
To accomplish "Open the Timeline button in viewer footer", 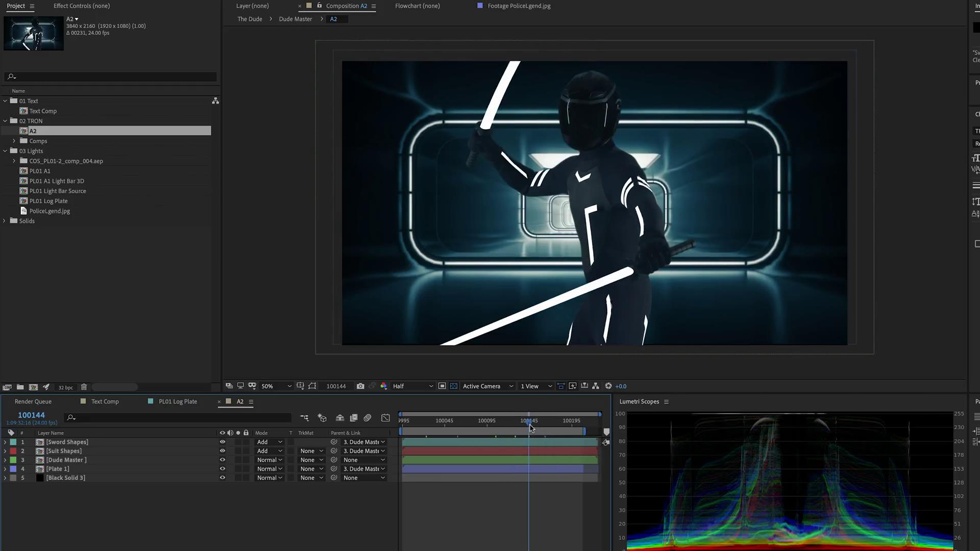I will tap(584, 386).
